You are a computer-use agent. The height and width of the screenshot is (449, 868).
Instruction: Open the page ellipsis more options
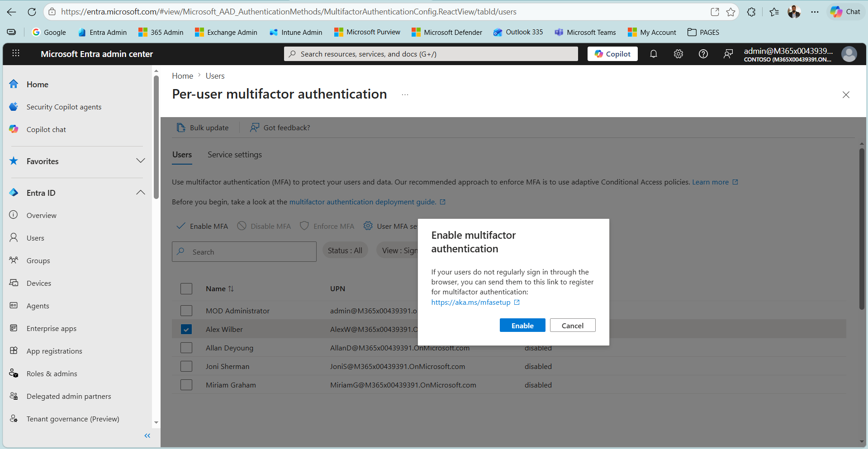[405, 95]
